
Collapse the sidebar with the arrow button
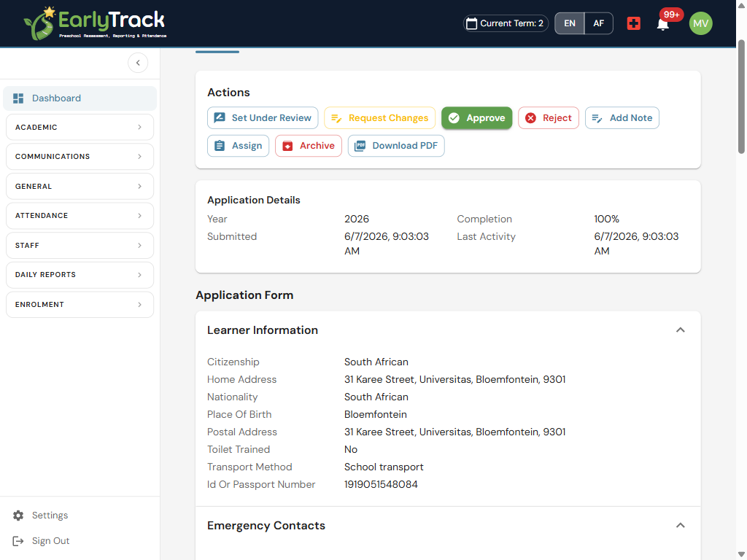coord(138,63)
